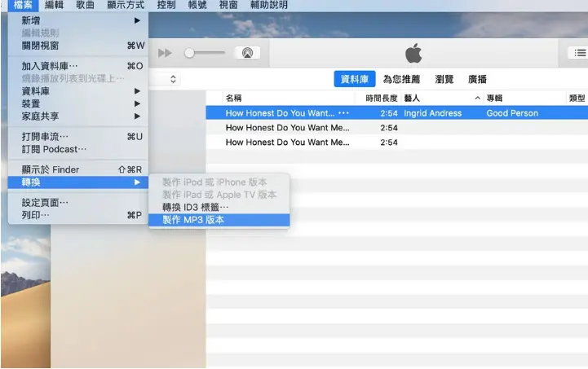Switch to the 廣播 tab
This screenshot has height=369, width=588.
coord(477,79)
